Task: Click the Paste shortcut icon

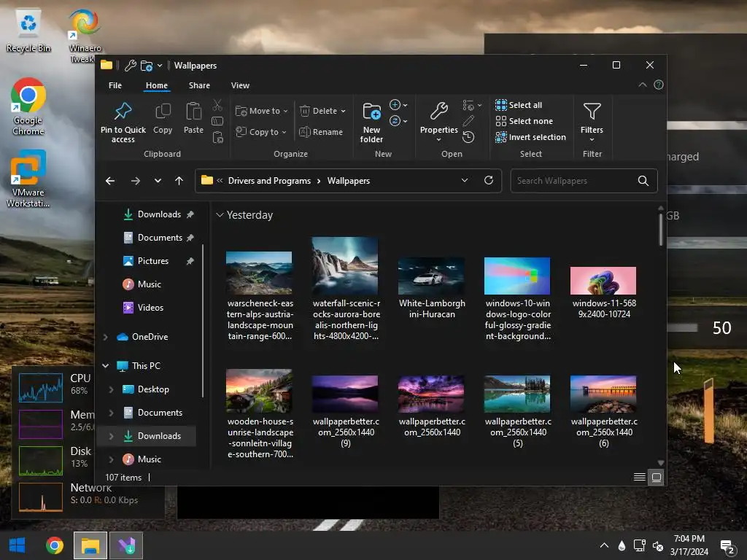Action: pyautogui.click(x=217, y=138)
